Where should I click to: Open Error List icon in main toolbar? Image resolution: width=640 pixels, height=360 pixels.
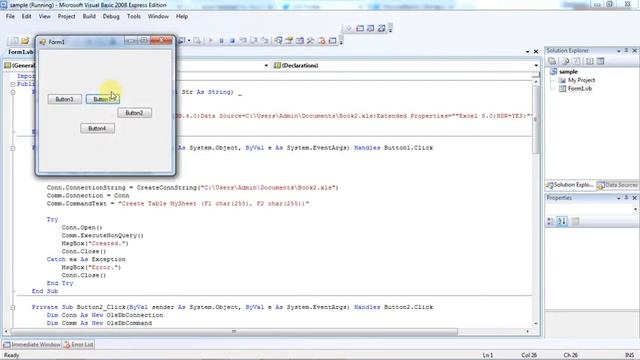tap(321, 40)
